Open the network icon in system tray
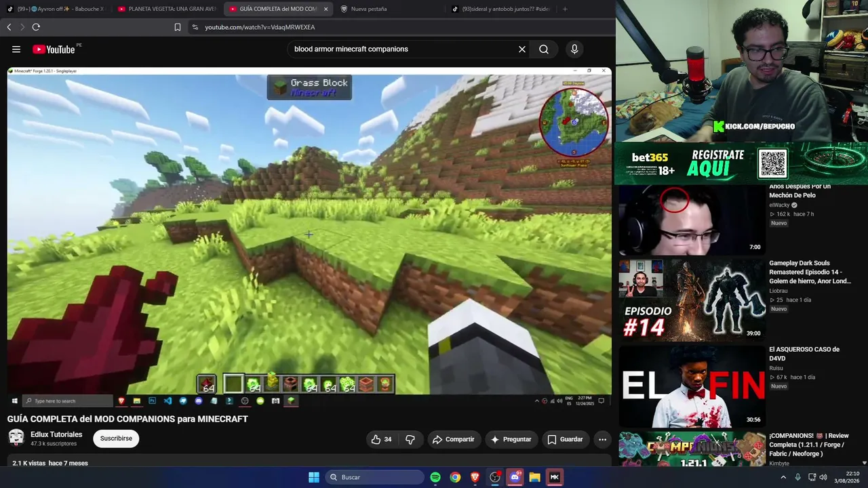 coord(812,477)
